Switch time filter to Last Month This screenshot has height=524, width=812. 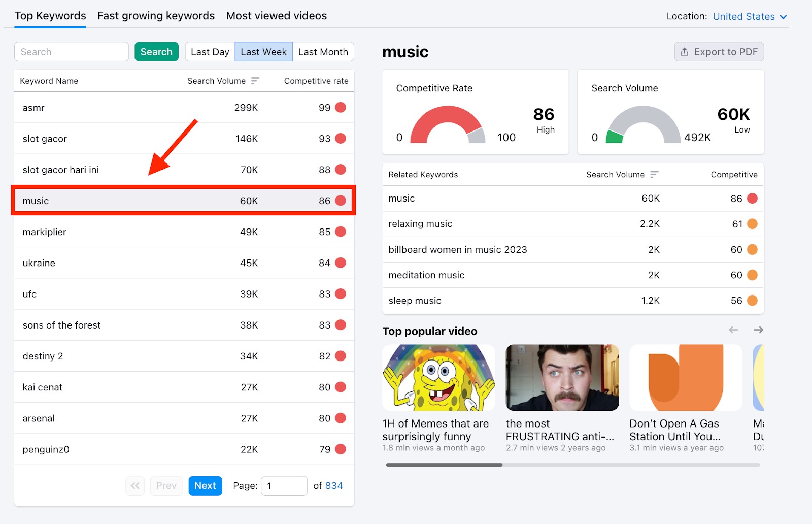point(323,51)
